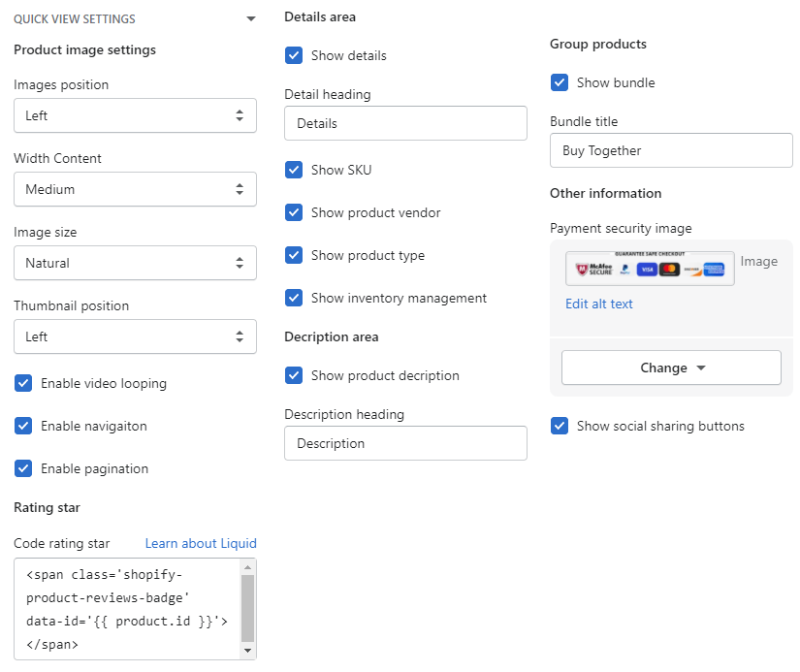Disable the Enable pagination checkbox
This screenshot has width=800, height=672.
click(x=24, y=468)
